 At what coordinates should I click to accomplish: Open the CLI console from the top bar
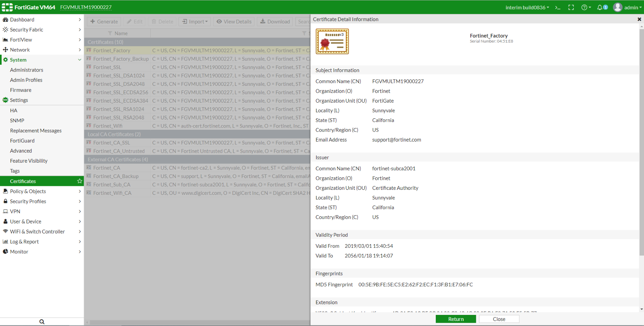[x=558, y=7]
